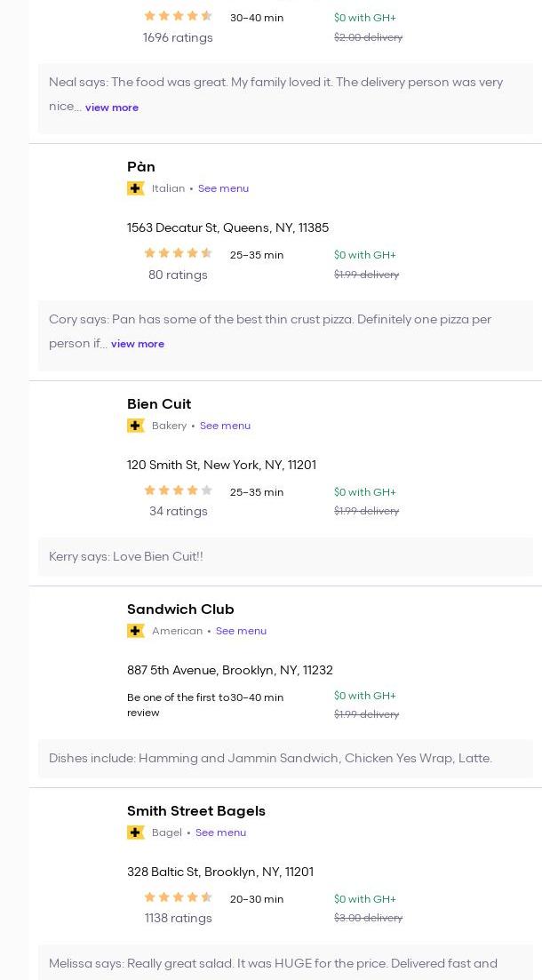Image resolution: width=542 pixels, height=980 pixels.
Task: Click the star rating above 1696 ratings
Action: coord(178,16)
